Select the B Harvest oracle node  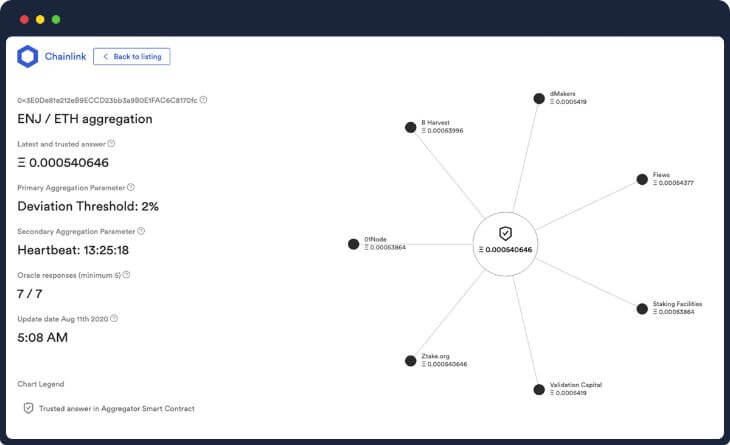pos(411,127)
